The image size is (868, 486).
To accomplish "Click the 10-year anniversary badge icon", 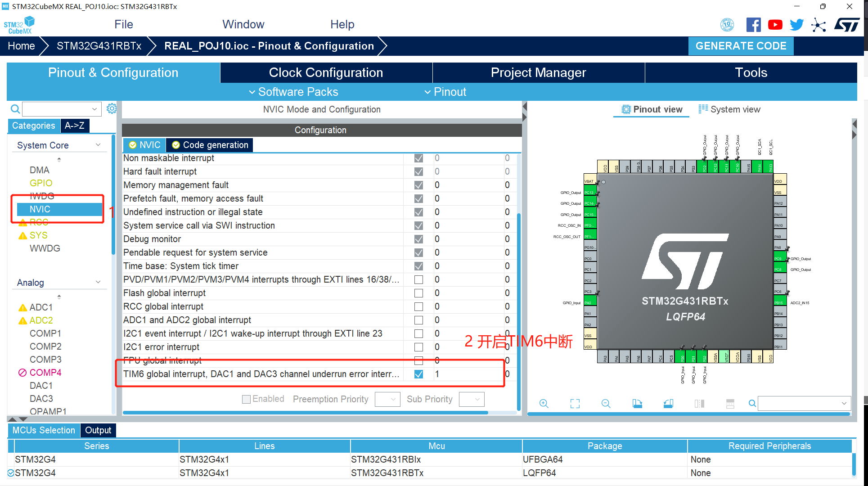I will [727, 25].
